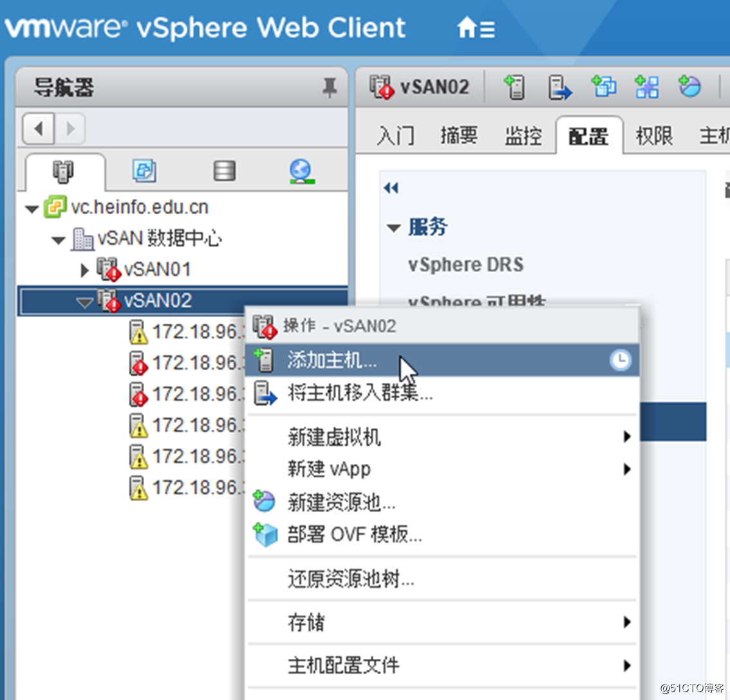The width and height of the screenshot is (730, 700).
Task: Open the 入门 tab
Action: (x=395, y=136)
